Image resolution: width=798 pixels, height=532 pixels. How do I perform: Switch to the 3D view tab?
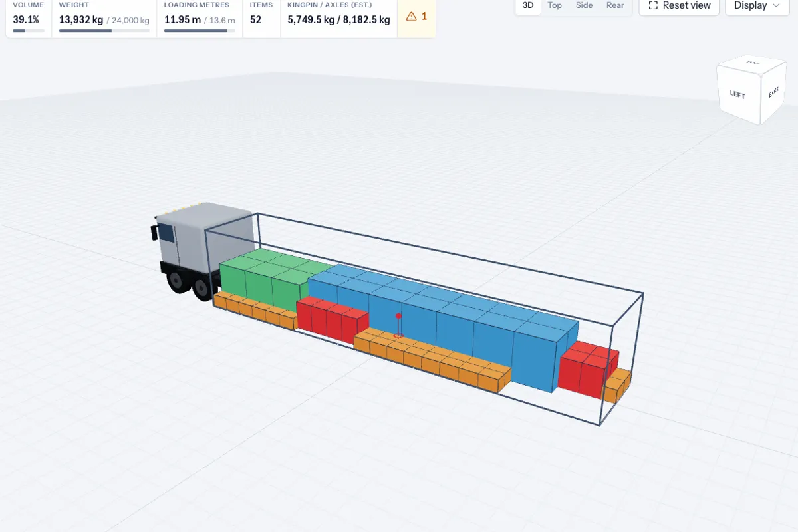point(528,5)
